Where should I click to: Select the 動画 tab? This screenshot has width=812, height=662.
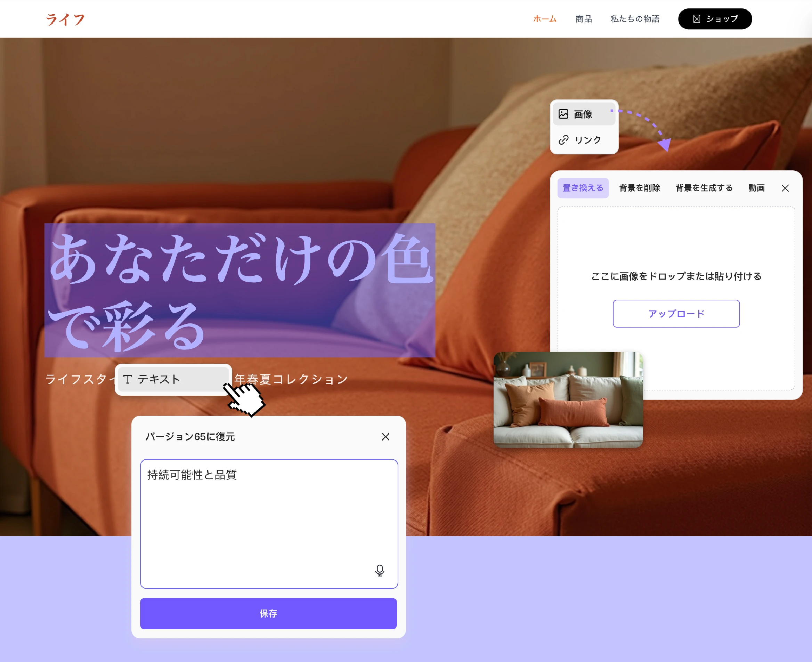point(756,188)
